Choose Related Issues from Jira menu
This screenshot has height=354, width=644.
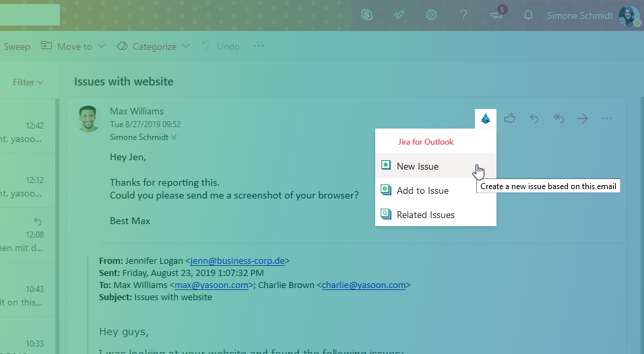(x=425, y=215)
